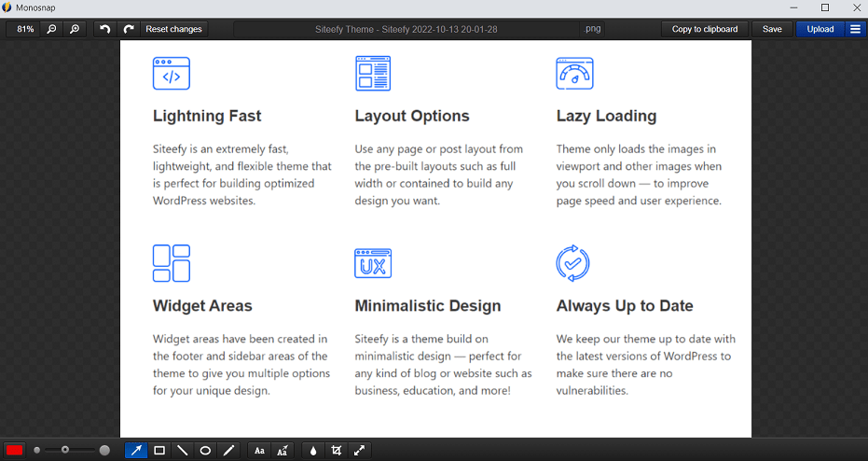The height and width of the screenshot is (461, 868).
Task: Open the .png file format selector
Action: (593, 29)
